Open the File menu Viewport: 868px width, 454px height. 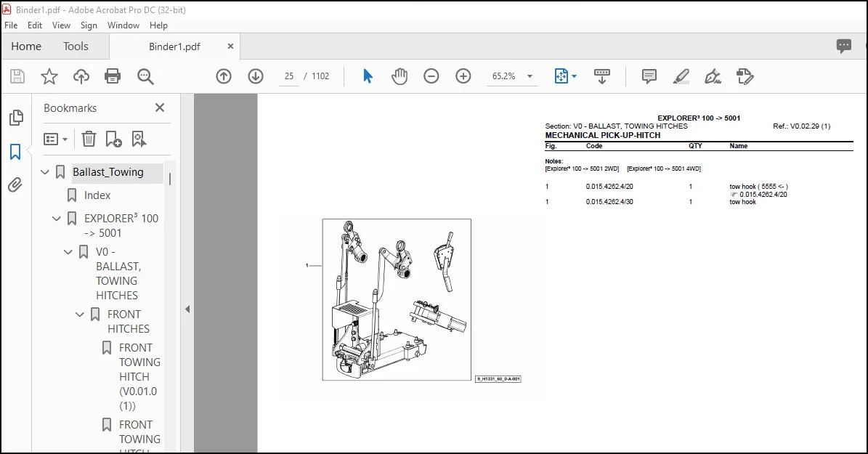11,25
